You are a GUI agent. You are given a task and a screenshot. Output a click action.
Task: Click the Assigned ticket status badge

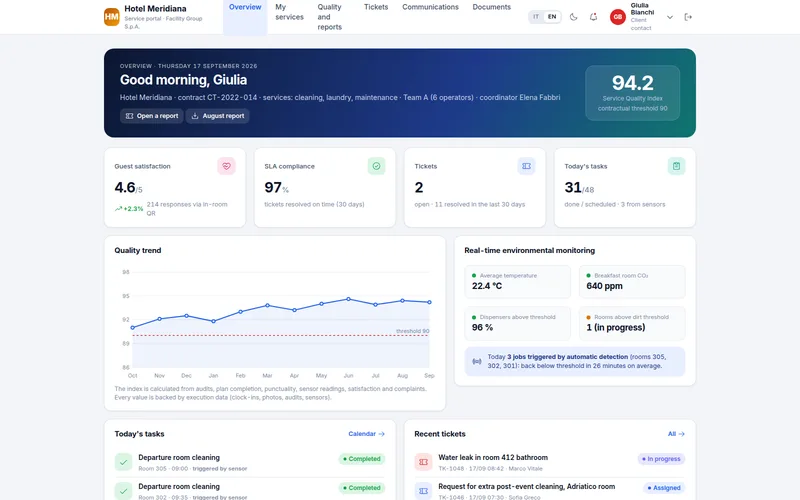[x=664, y=488]
